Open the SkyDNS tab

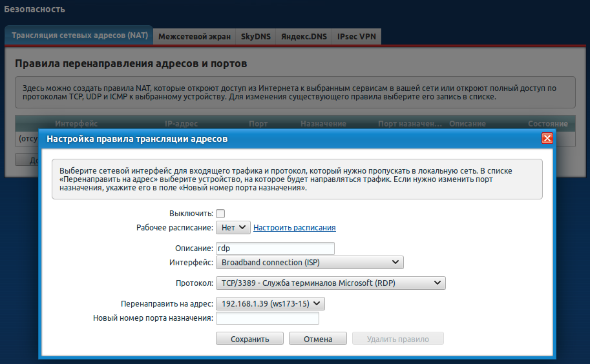(256, 37)
